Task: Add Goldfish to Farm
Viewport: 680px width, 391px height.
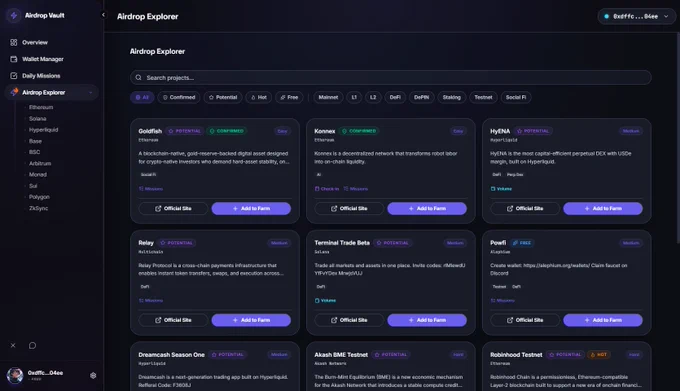Action: (x=251, y=209)
